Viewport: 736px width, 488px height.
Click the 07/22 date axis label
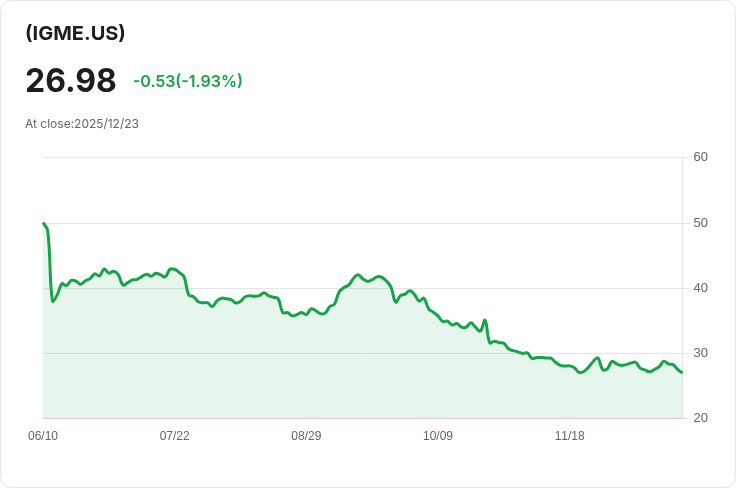174,436
